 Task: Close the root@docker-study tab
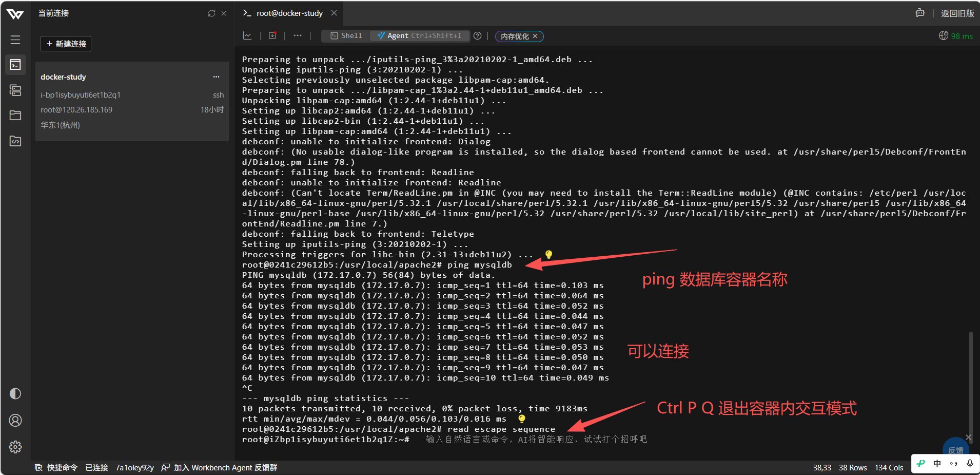click(x=334, y=13)
